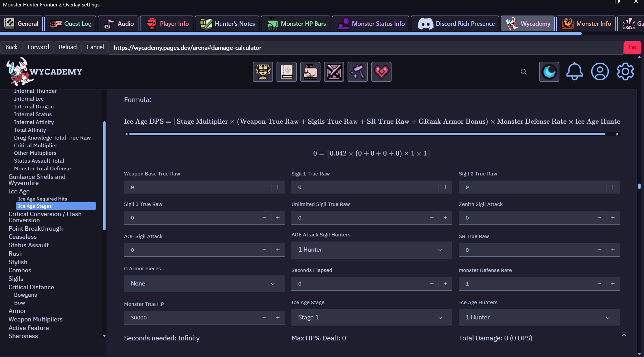Open the Ice Age Stage dropdown
This screenshot has height=357, width=644.
coord(372,317)
